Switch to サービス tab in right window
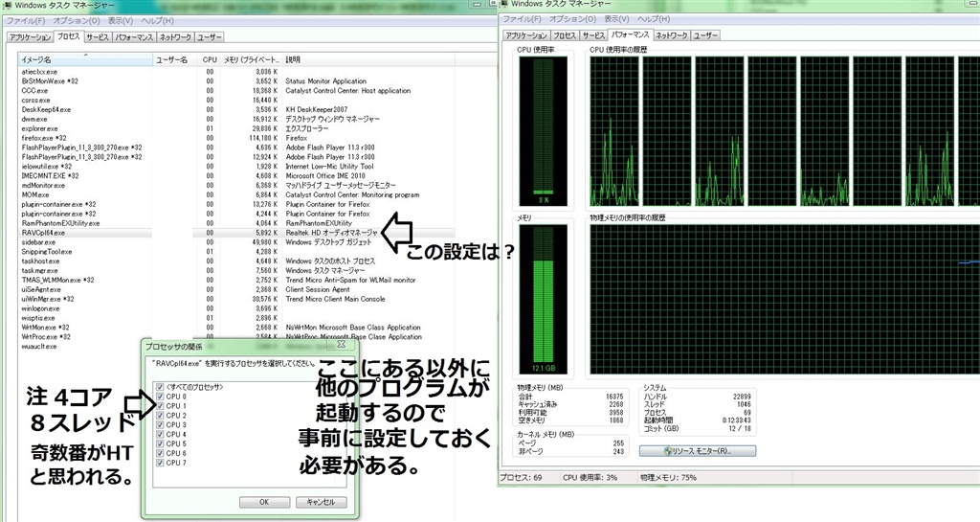This screenshot has width=980, height=522. (593, 35)
